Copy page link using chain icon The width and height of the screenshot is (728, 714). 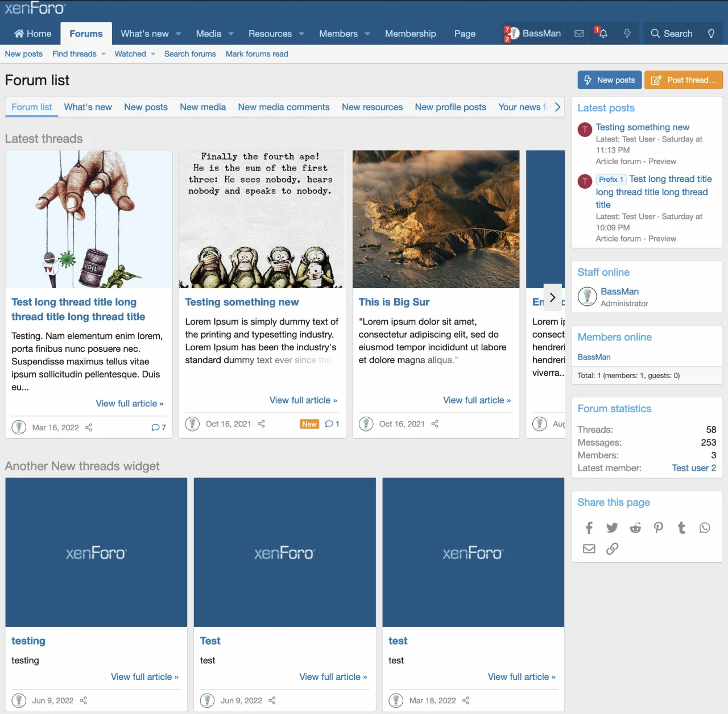(x=612, y=549)
